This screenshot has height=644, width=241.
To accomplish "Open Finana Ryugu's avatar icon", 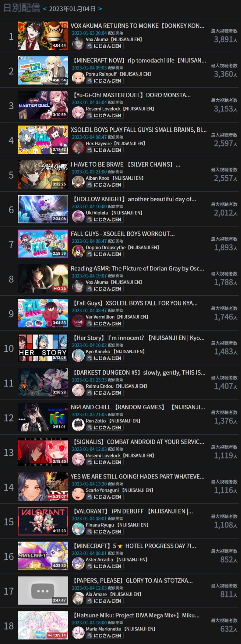I will point(78,528).
